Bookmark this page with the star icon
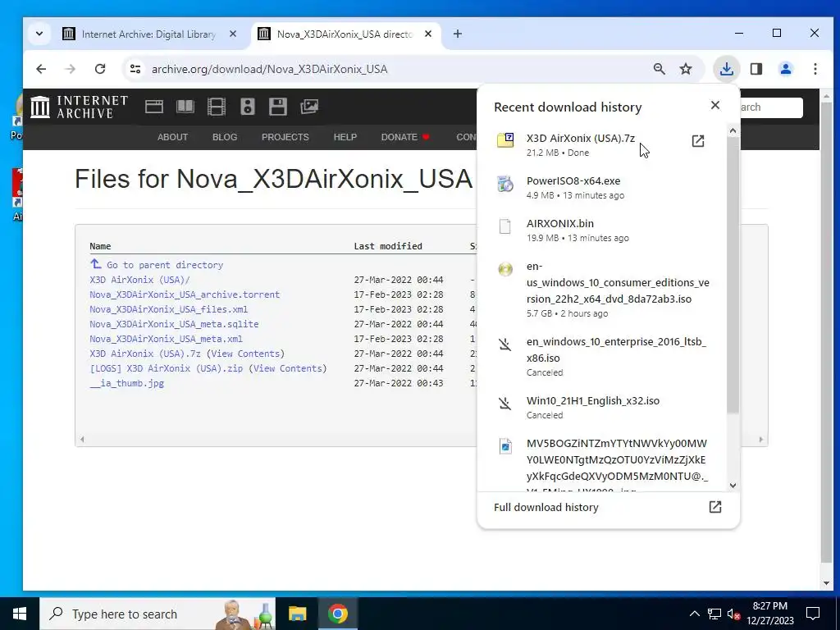 click(x=686, y=69)
